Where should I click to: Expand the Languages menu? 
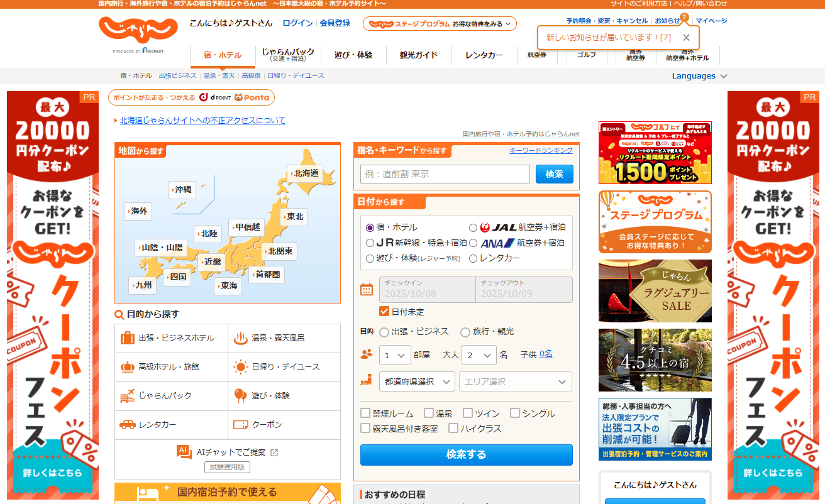coord(699,76)
